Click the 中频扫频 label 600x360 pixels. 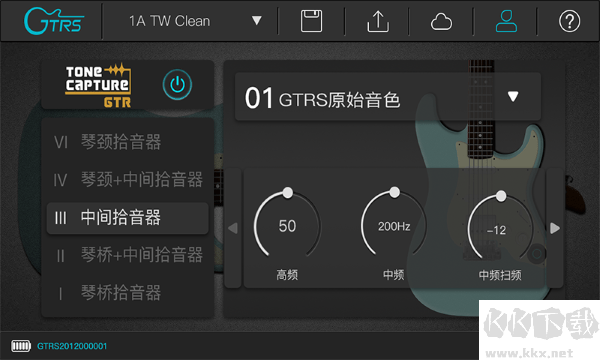pos(500,275)
